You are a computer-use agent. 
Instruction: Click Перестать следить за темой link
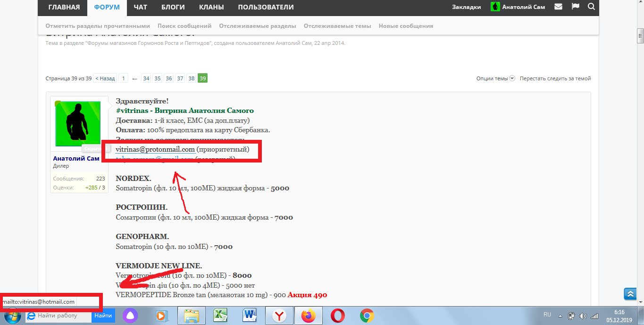coord(555,78)
